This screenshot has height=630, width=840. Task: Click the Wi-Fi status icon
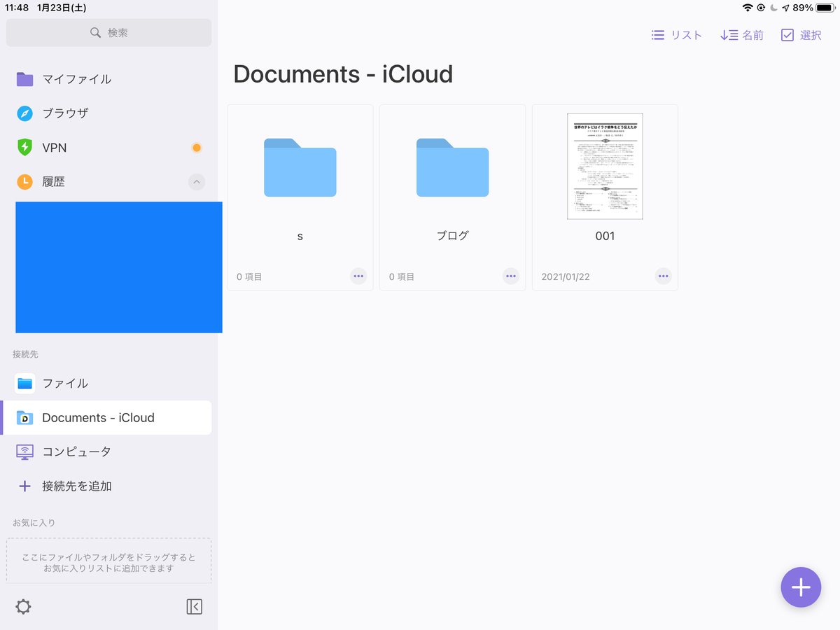pos(748,8)
